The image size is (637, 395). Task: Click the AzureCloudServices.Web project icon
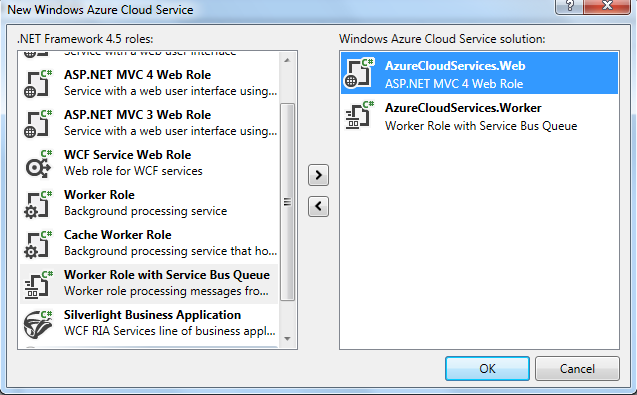(360, 73)
